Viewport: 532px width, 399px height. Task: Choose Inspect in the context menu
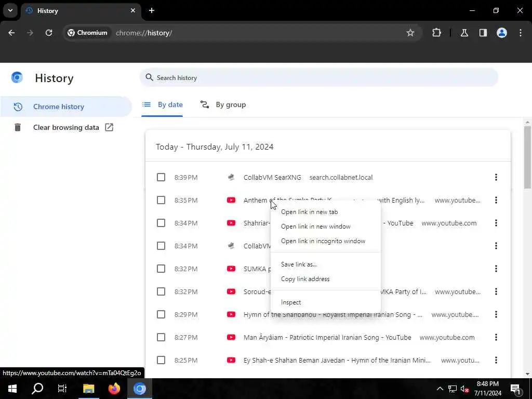[x=326, y=302]
